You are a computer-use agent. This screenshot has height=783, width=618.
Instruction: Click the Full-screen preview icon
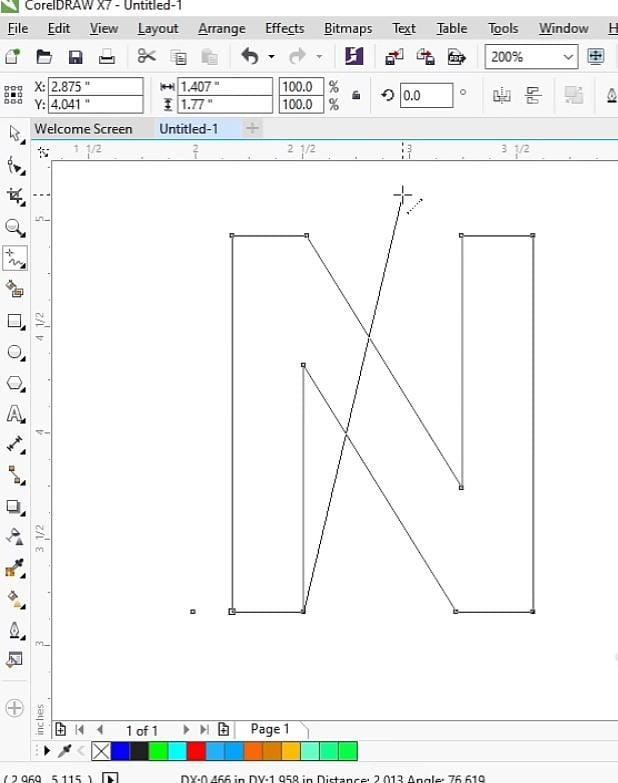(596, 56)
